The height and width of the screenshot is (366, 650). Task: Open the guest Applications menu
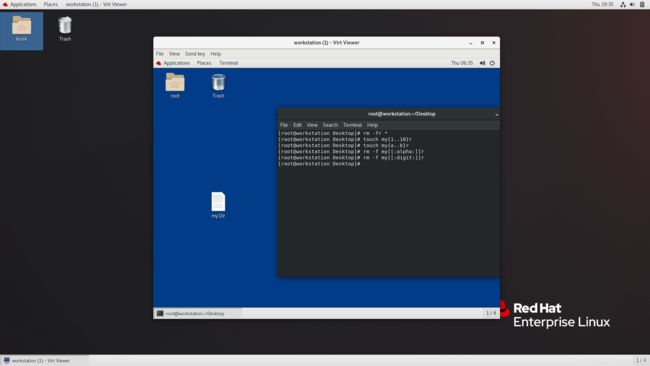click(x=177, y=63)
